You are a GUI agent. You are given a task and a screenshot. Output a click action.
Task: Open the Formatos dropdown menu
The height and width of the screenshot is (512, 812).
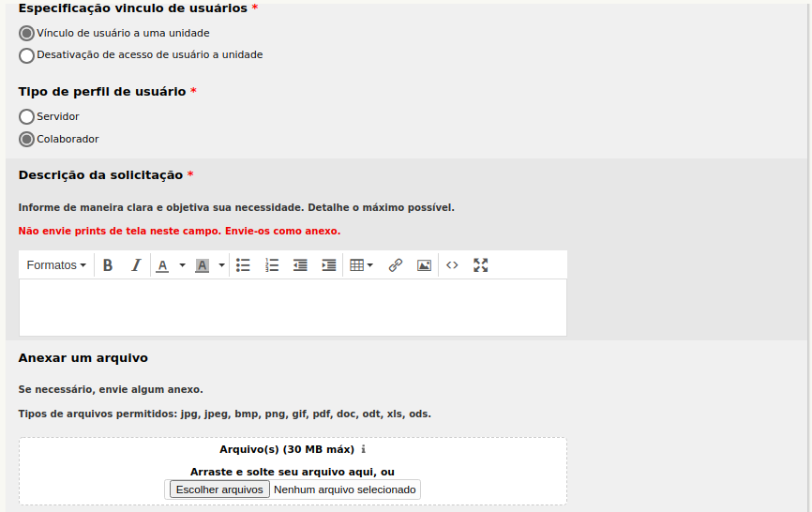[x=56, y=265]
